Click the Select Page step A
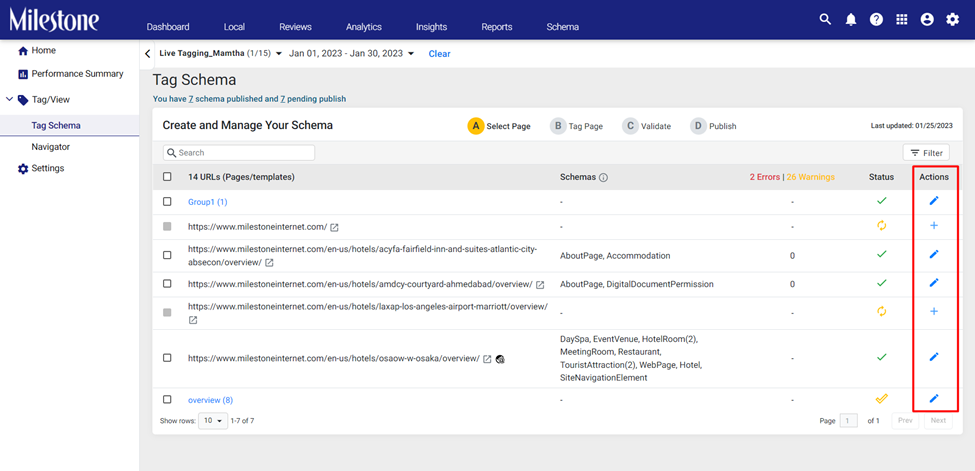Screen dimensions: 975x471 pos(499,126)
